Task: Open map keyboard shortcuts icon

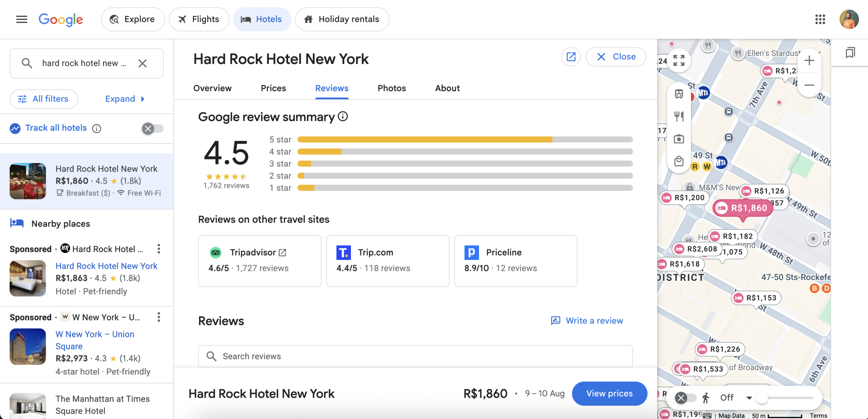Action: (x=707, y=416)
